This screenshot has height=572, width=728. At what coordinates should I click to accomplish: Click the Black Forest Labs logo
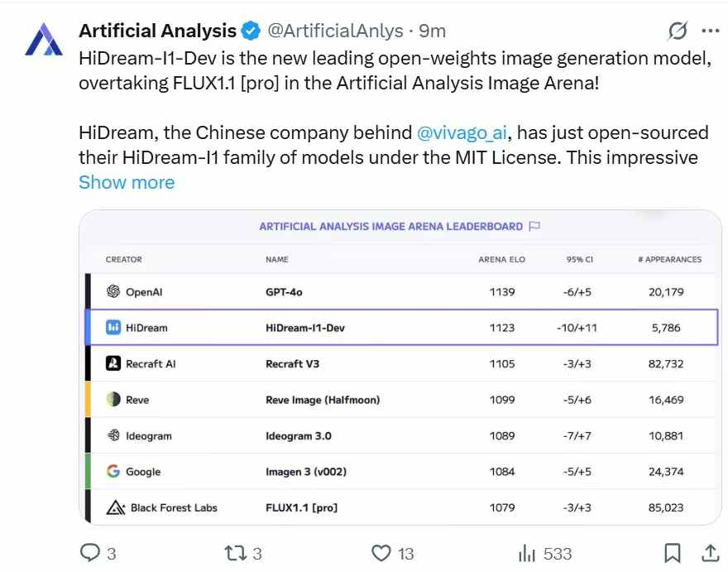pos(115,507)
